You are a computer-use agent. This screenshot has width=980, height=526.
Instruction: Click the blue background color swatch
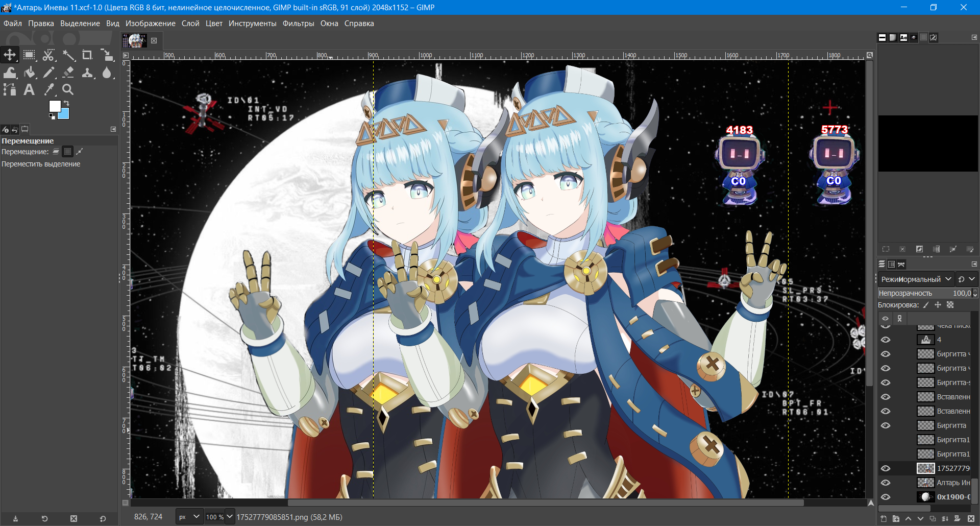pos(64,115)
